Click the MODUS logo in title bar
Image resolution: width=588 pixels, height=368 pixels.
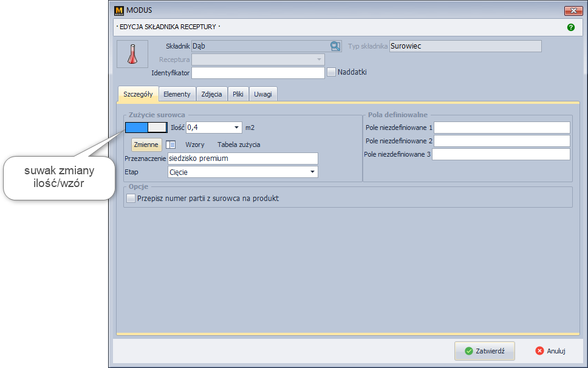tap(118, 10)
